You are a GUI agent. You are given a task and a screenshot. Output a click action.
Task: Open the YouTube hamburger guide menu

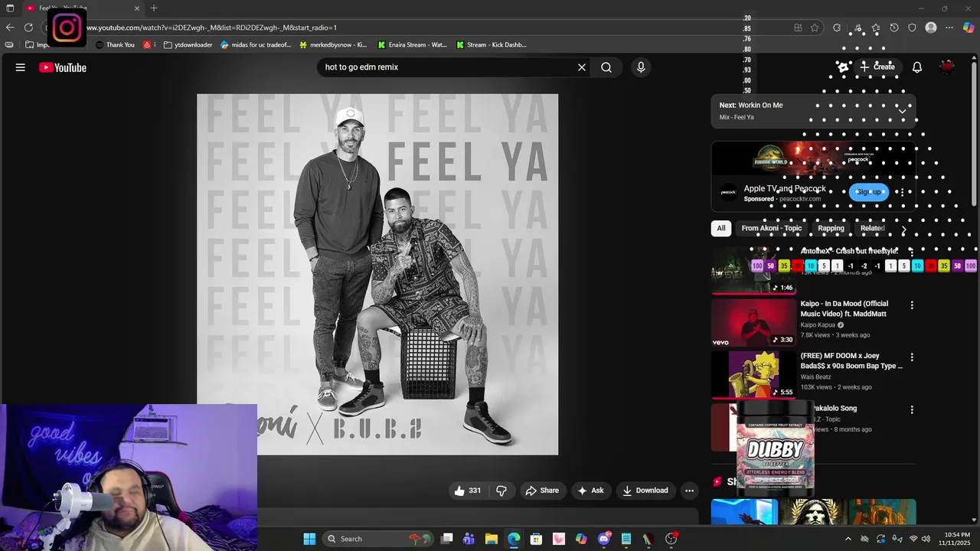[21, 67]
